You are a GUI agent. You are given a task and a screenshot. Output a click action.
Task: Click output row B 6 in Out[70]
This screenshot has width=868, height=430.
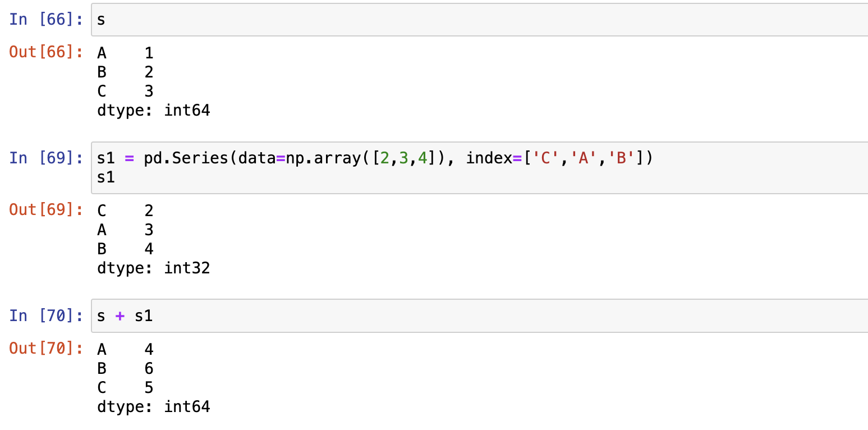pyautogui.click(x=125, y=368)
